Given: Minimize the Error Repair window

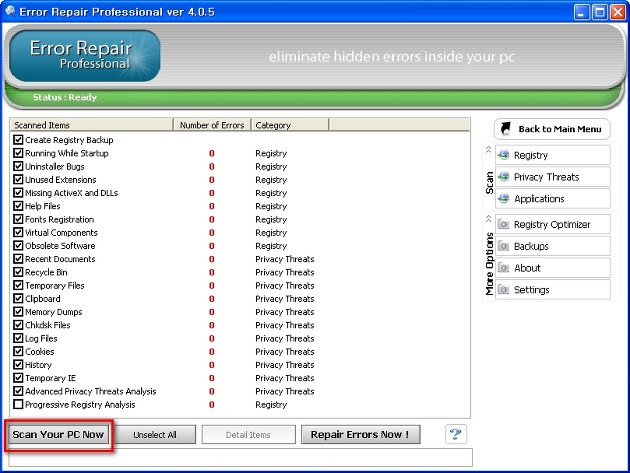Looking at the screenshot, I should [581, 12].
